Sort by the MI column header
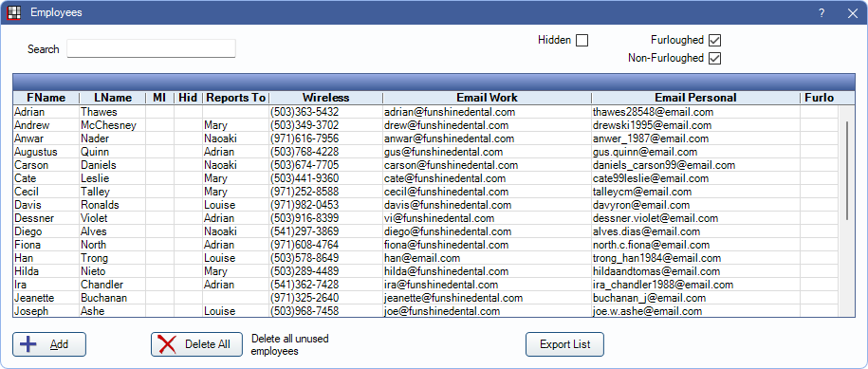Viewport: 868px width, 369px height. point(159,98)
